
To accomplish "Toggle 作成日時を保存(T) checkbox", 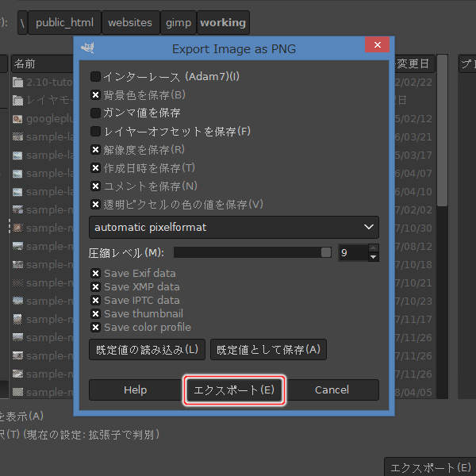I will tap(95, 168).
